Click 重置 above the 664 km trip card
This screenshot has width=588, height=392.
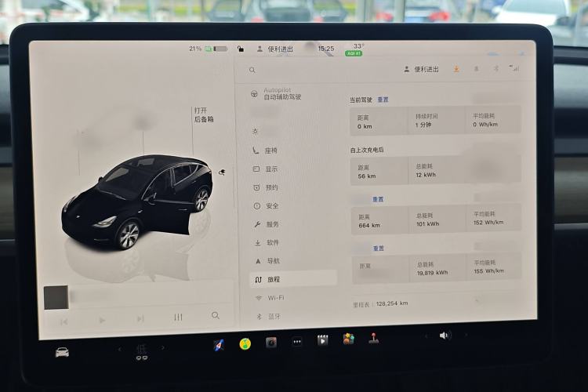click(378, 199)
